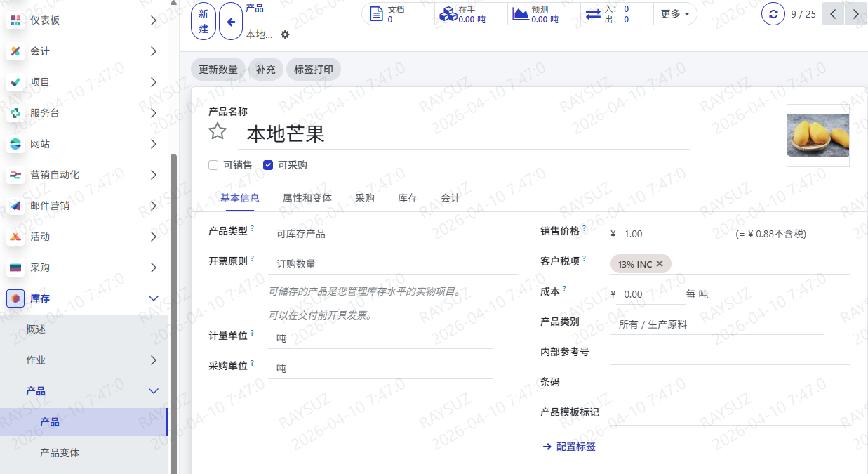Open the 产品类型 dropdown field
Image resolution: width=868 pixels, height=474 pixels.
coord(393,234)
